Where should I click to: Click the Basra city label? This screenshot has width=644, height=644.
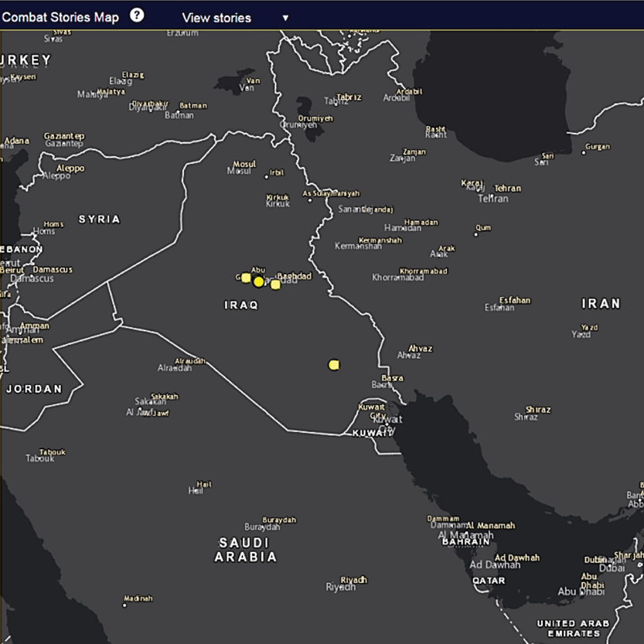392,379
